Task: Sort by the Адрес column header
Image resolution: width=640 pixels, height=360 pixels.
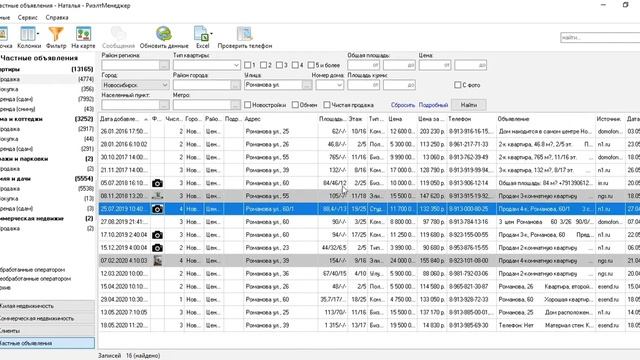Action: click(x=280, y=119)
